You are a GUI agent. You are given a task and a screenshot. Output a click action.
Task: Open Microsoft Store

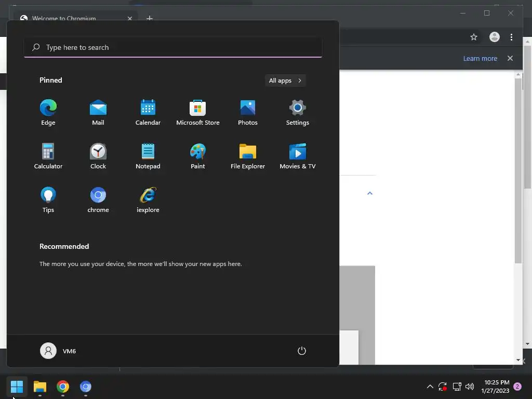[x=198, y=113]
